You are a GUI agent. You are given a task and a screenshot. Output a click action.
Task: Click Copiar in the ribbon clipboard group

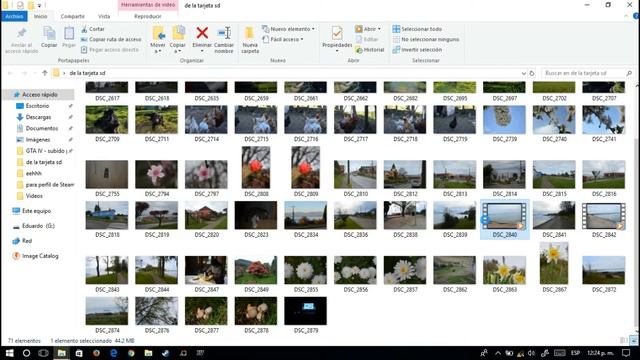pos(49,38)
